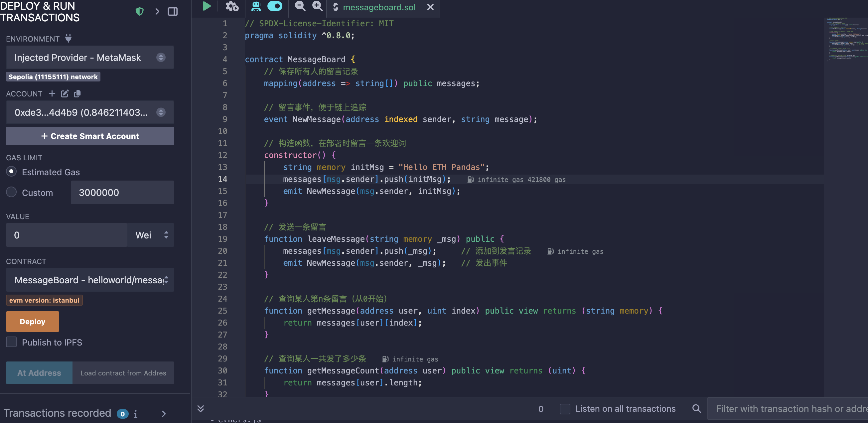The width and height of the screenshot is (868, 423).
Task: Click the constructor() keyword on line 12
Action: (x=295, y=155)
